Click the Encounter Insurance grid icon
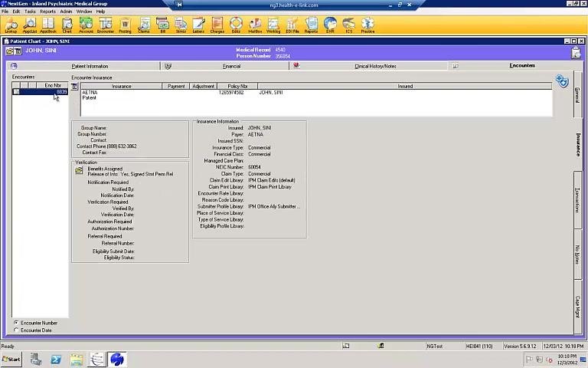This screenshot has width=588, height=368. point(74,87)
